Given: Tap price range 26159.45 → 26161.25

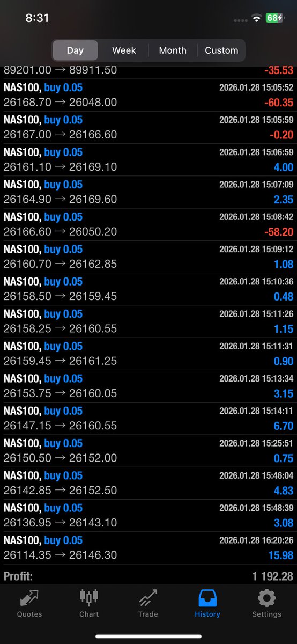Looking at the screenshot, I should pos(60,361).
